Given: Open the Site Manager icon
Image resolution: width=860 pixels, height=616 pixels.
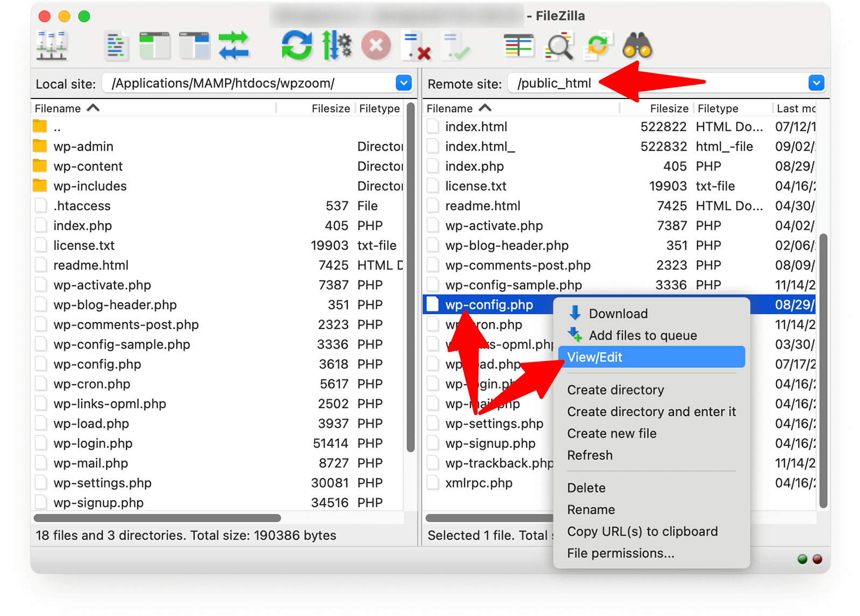Looking at the screenshot, I should 52,45.
